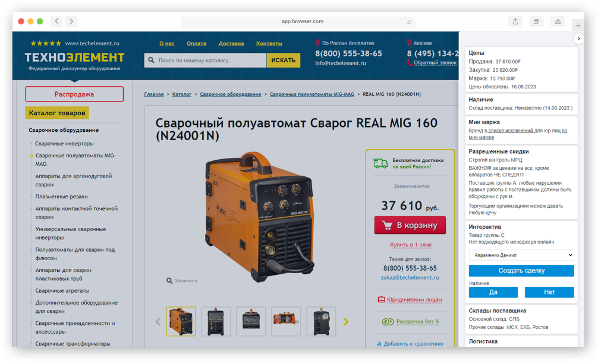Image resolution: width=601 pixels, height=364 pixels.
Task: Enlarge the main welder product image
Action: 260,216
